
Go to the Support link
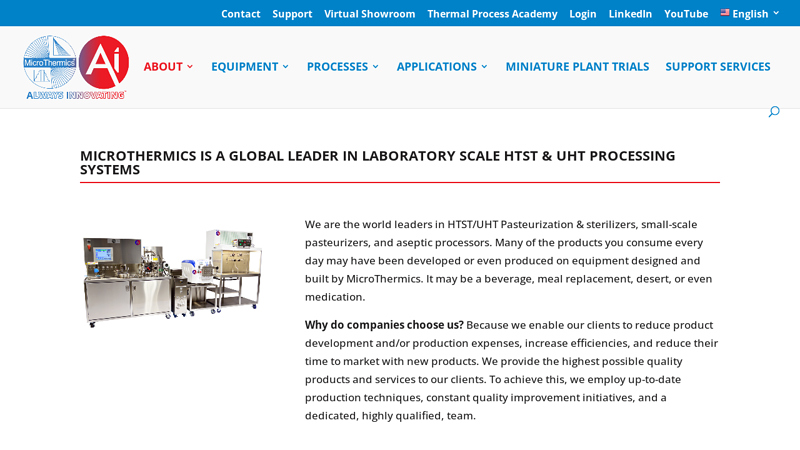tap(292, 14)
